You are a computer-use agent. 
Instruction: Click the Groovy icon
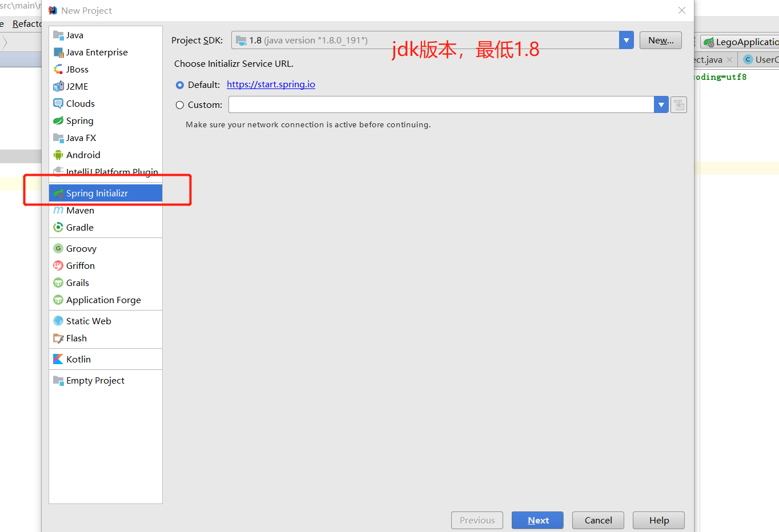click(x=58, y=249)
